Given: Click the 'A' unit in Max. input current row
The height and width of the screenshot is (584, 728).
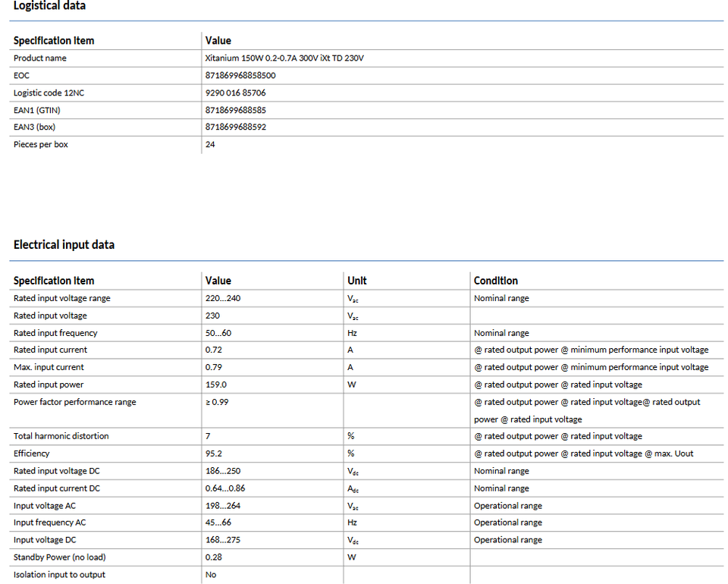Looking at the screenshot, I should tap(350, 367).
